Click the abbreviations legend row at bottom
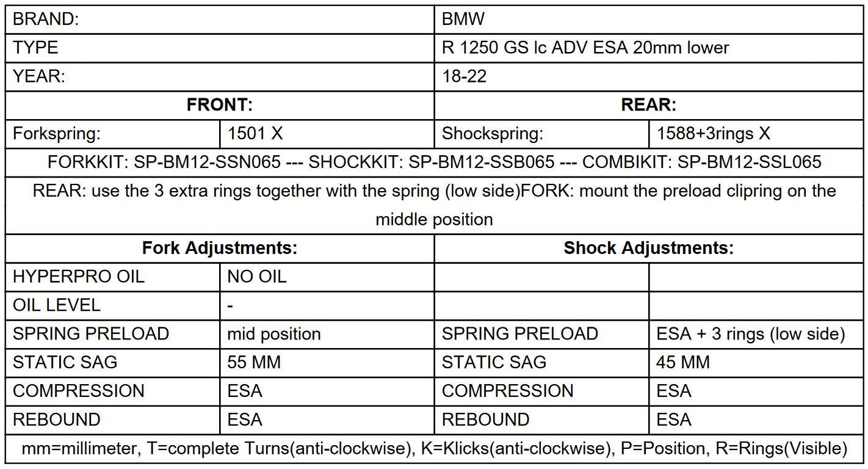868x469 pixels. [434, 449]
